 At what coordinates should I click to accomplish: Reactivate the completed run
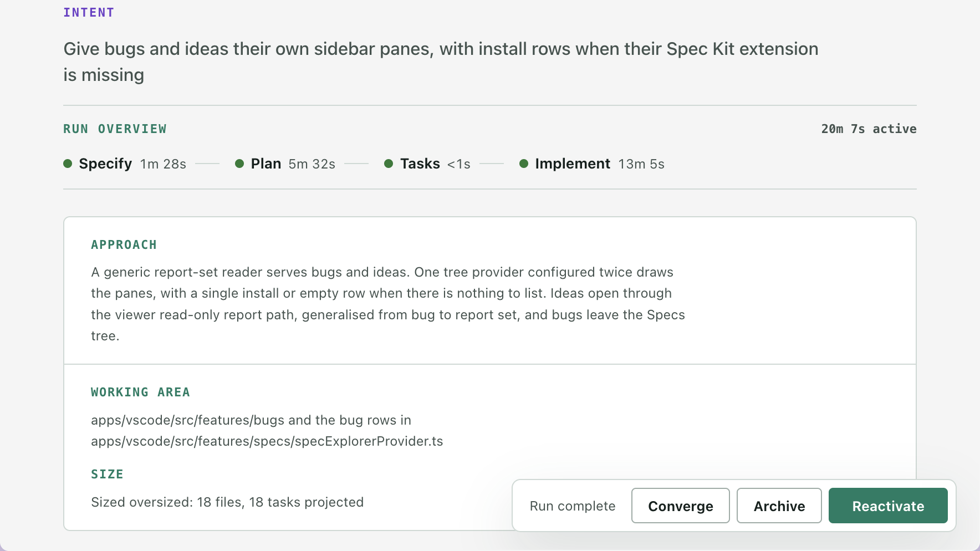[888, 506]
